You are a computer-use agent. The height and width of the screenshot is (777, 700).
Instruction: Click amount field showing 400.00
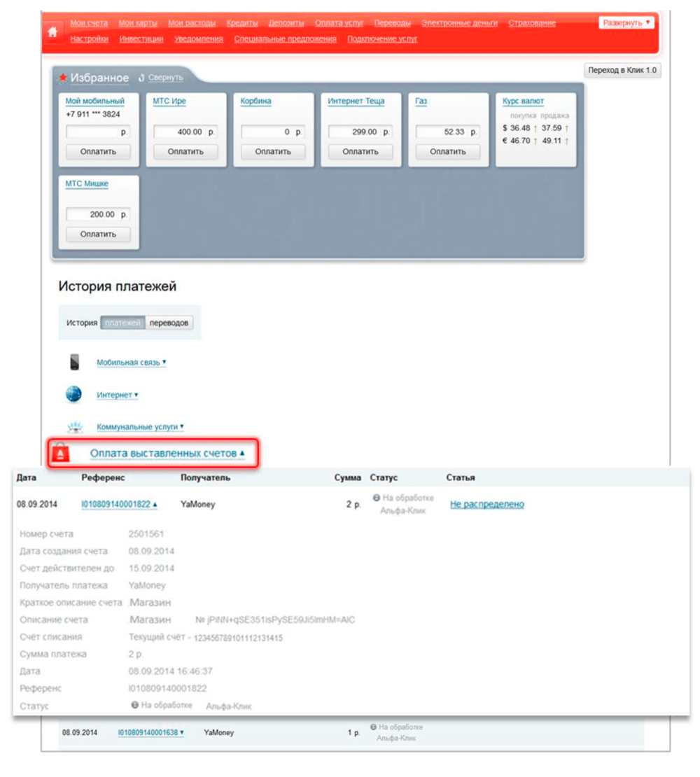click(185, 132)
